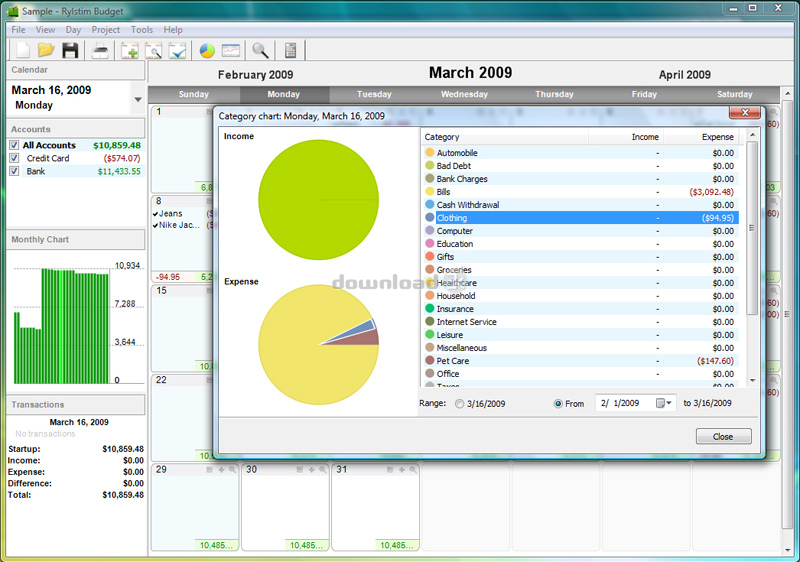Click the Print toolbar icon
Screen dimensions: 800x562
(101, 50)
